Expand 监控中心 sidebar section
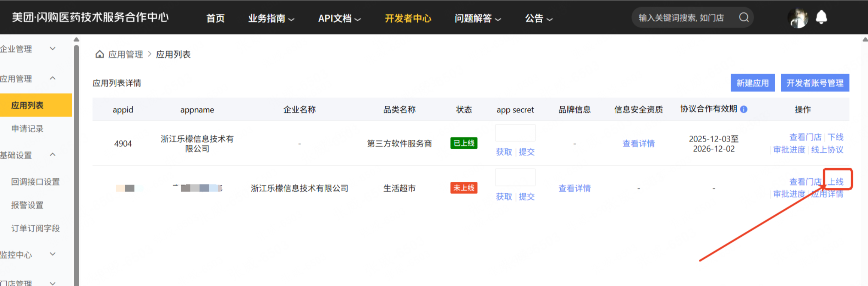Viewport: 868px width, 286px height. (28, 254)
